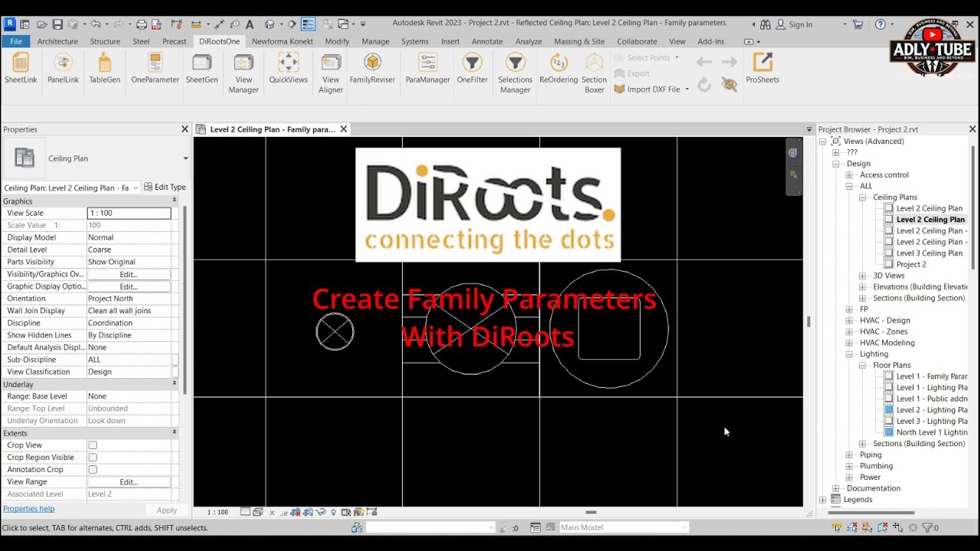Click Import DXF File
Image resolution: width=980 pixels, height=551 pixels.
pos(652,90)
